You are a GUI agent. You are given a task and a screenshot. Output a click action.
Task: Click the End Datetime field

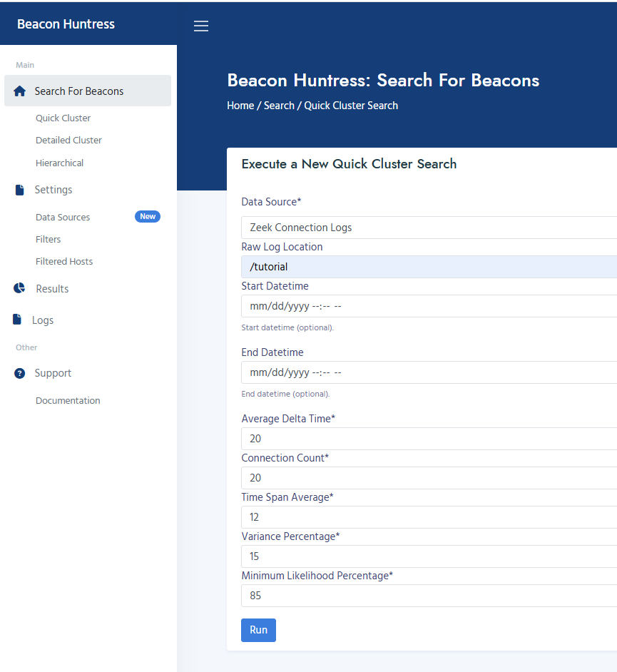(x=429, y=372)
